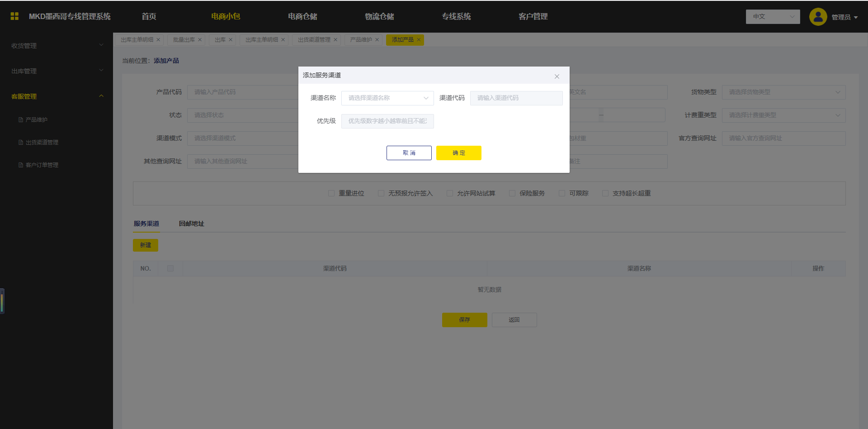The image size is (868, 429).
Task: Open the 渠道名称 dropdown in dialog
Action: coord(387,98)
